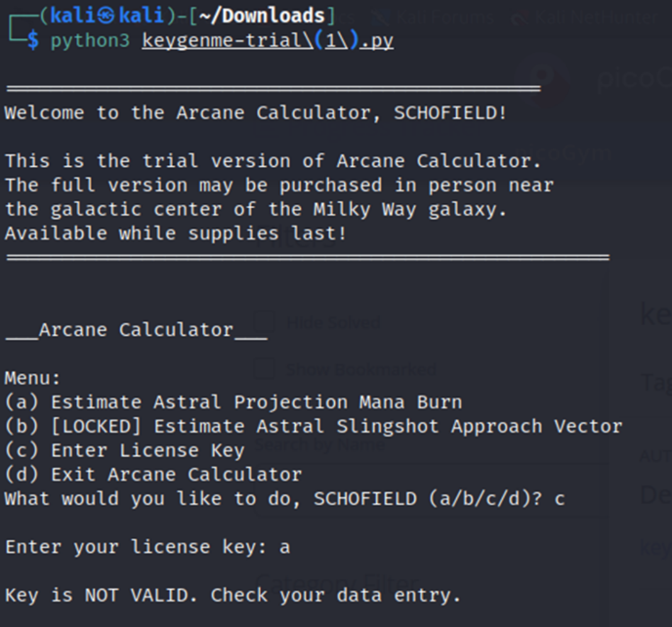The image size is (672, 627).
Task: Click option (a) Estimate Astral Projection Mana Burn
Action: click(x=232, y=401)
